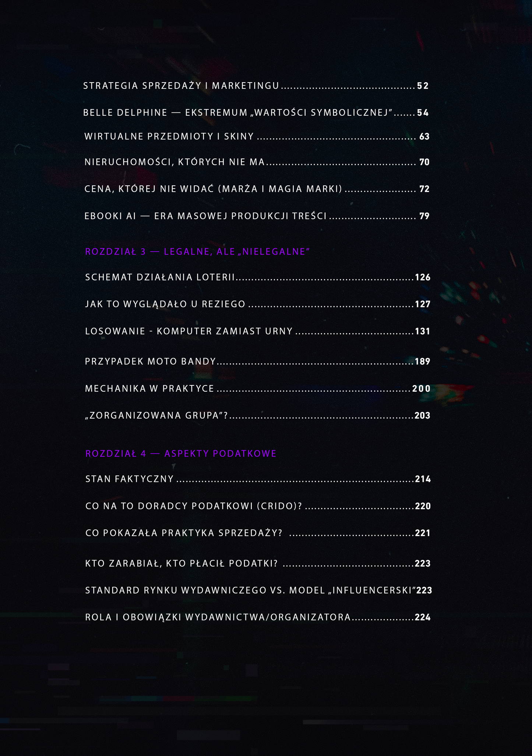Open 'Stan faktyczny' entry

click(258, 479)
